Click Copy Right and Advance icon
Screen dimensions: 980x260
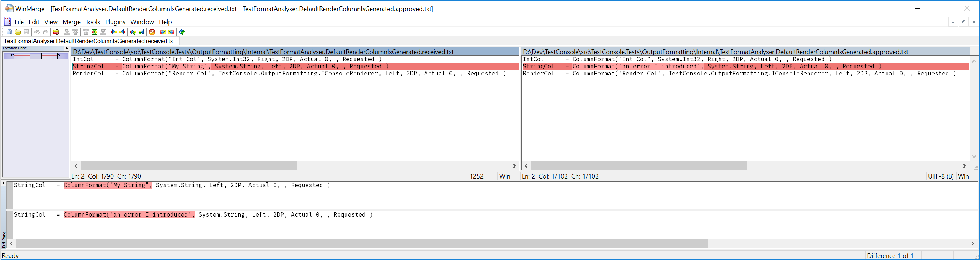[x=133, y=32]
